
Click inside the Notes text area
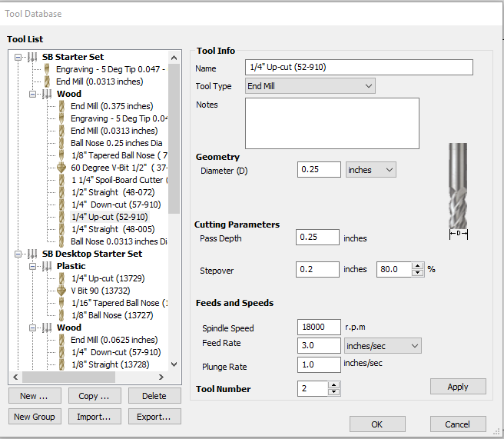pos(332,123)
